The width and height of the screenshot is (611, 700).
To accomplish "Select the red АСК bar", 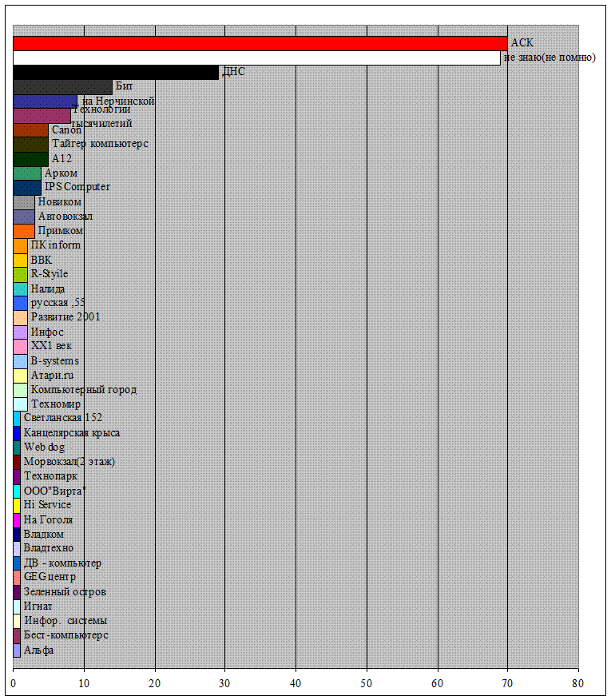I will [x=260, y=43].
